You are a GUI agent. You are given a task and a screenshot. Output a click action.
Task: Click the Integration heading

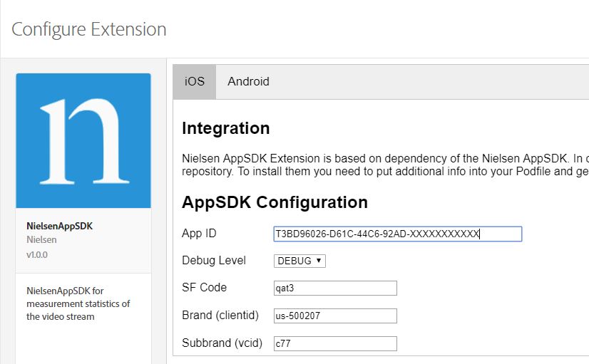click(226, 128)
